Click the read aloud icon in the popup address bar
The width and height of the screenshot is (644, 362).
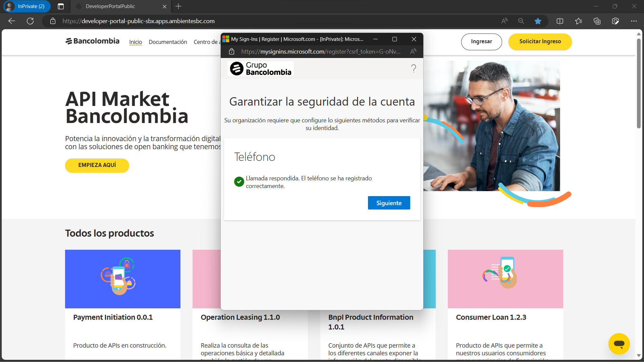pyautogui.click(x=413, y=52)
